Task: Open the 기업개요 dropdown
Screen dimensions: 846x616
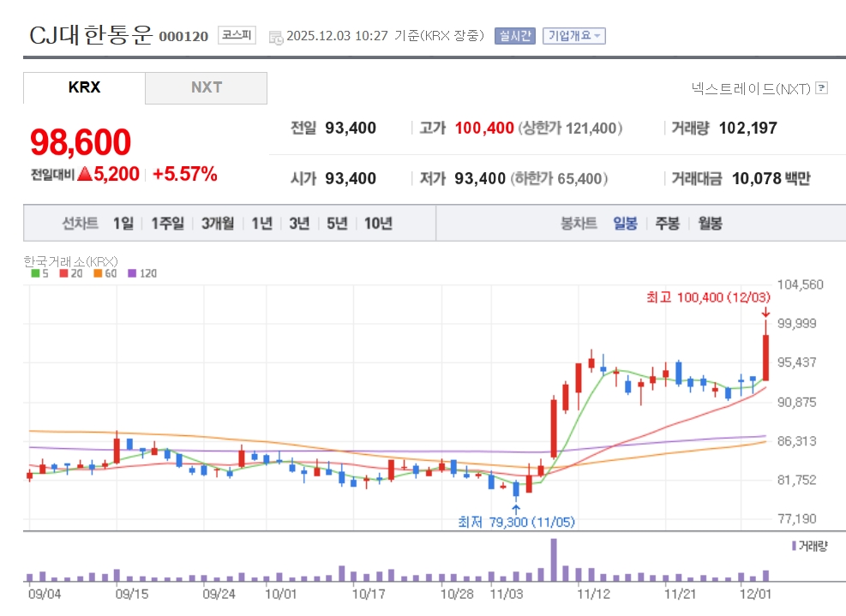Action: pos(574,36)
